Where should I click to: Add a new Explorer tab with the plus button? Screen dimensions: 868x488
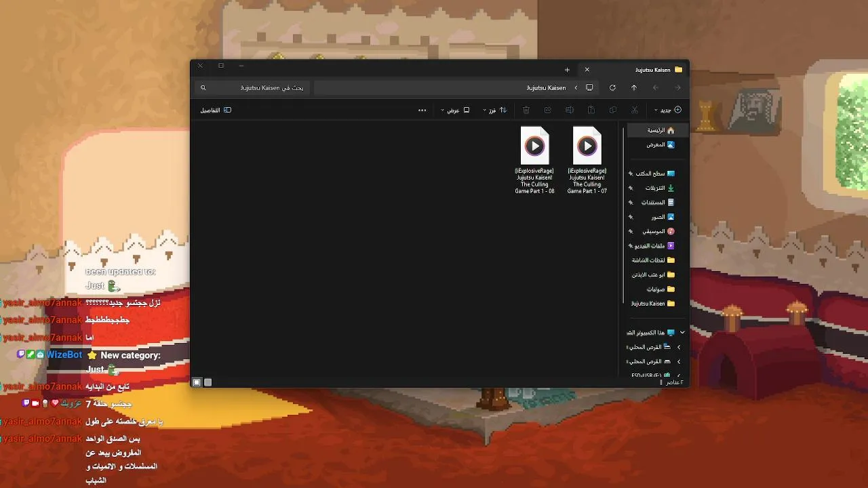click(x=567, y=70)
